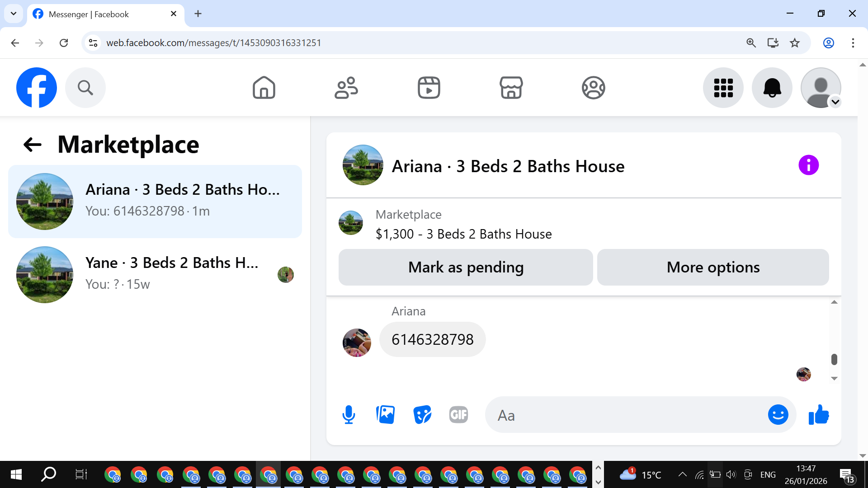Image resolution: width=868 pixels, height=488 pixels.
Task: Open the Facebook apps grid menu
Action: coord(723,88)
